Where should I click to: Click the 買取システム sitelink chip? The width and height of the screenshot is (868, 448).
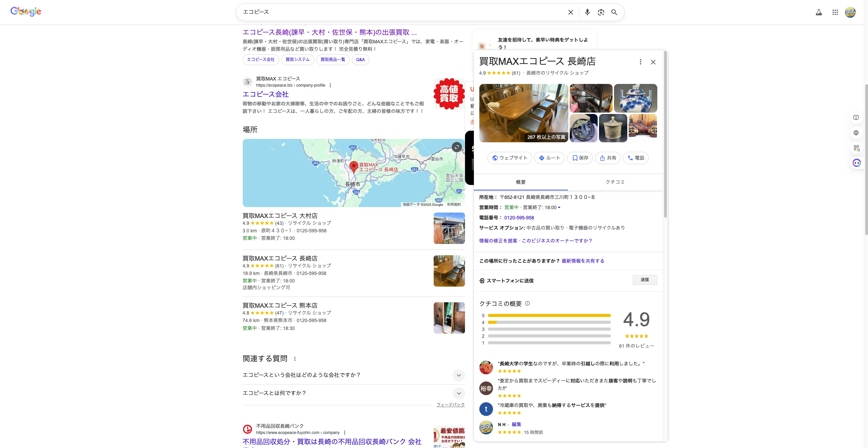(x=297, y=60)
